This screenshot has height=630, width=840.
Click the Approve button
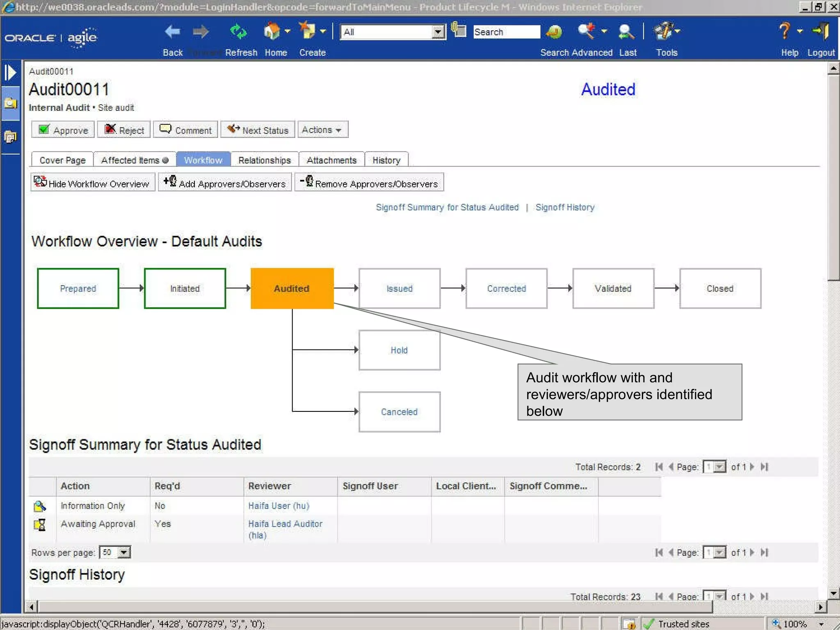point(63,130)
